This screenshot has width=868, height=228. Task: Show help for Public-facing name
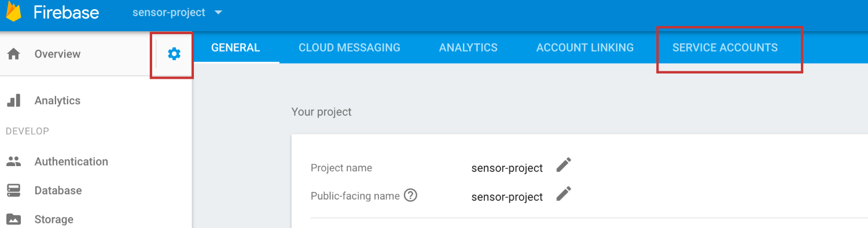pos(410,196)
